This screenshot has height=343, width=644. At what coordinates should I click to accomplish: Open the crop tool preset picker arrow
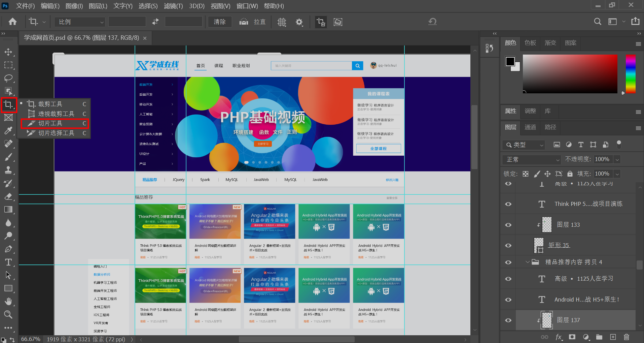[x=44, y=22]
